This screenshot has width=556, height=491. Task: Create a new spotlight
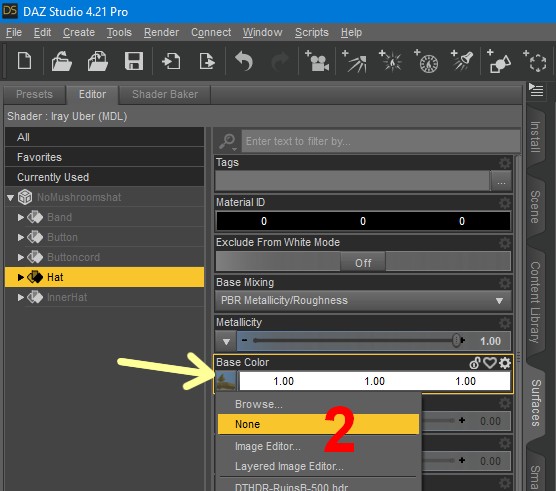coord(462,61)
